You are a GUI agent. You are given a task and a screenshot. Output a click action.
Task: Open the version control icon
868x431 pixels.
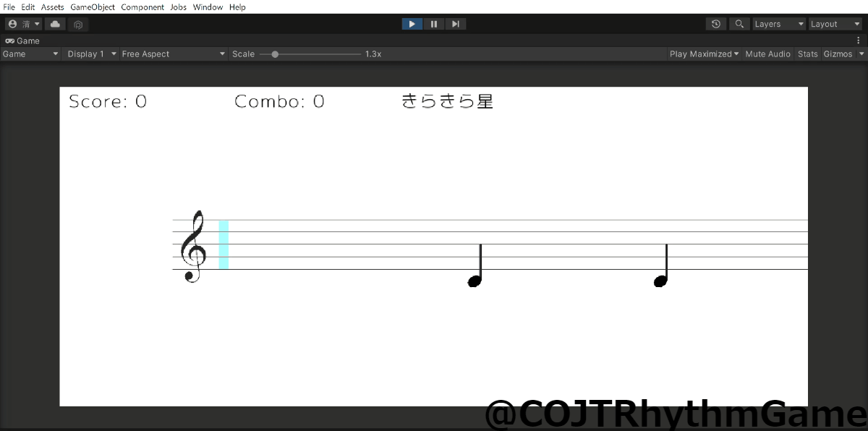pos(78,24)
